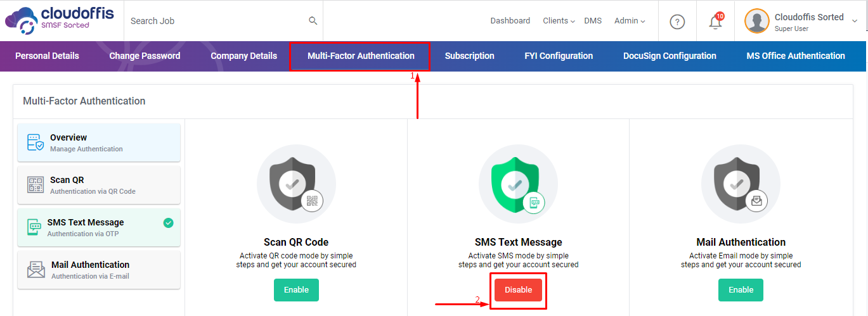The width and height of the screenshot is (868, 316).
Task: Click the Overview shield server icon
Action: point(36,142)
